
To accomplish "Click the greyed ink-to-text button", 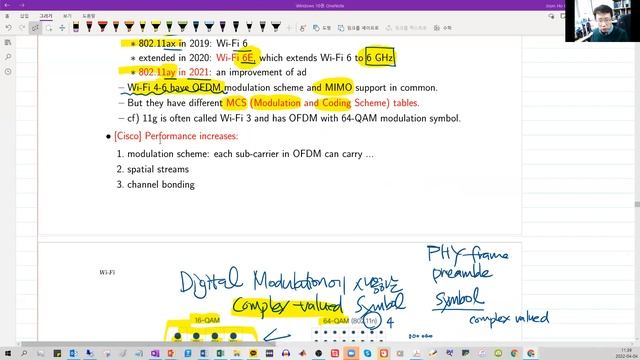I will pos(406,28).
